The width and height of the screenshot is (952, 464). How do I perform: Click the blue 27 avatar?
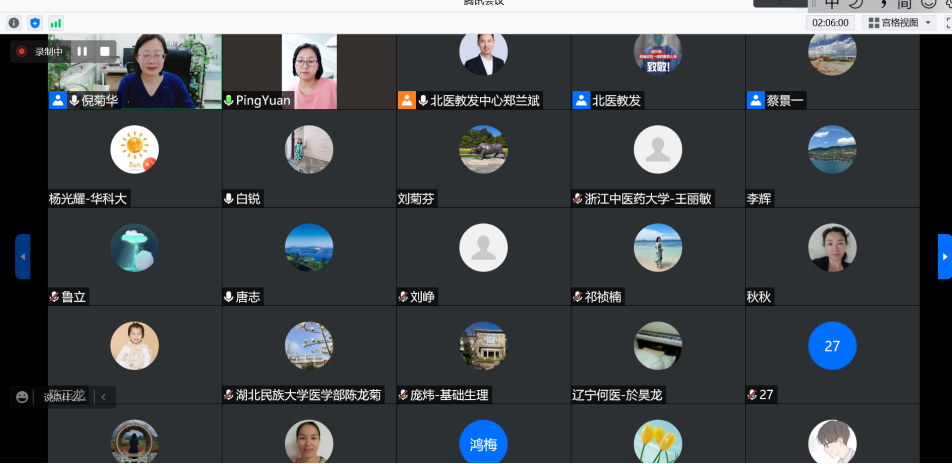[832, 346]
